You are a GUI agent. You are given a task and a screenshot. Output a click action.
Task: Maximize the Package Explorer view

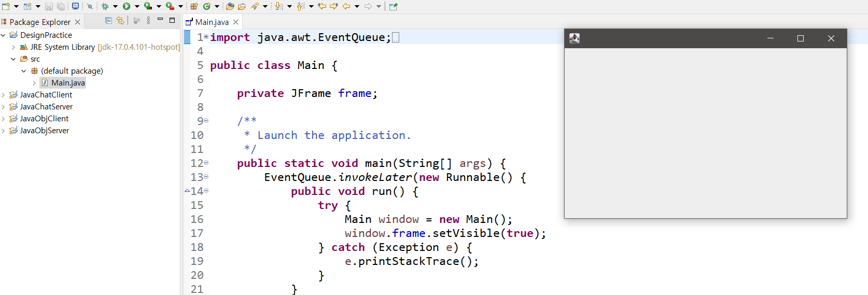click(x=172, y=20)
